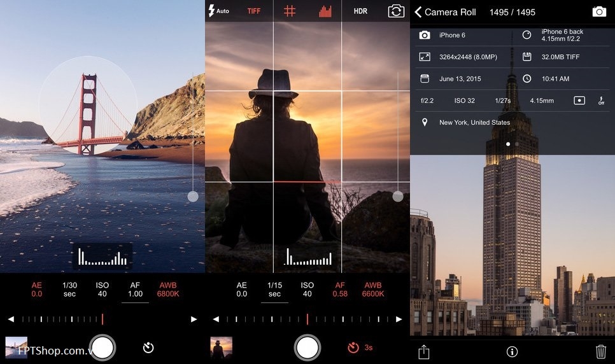Screen dimensions: 615x364
Task: Click right arrow of bridge screen dial
Action: [x=194, y=319]
